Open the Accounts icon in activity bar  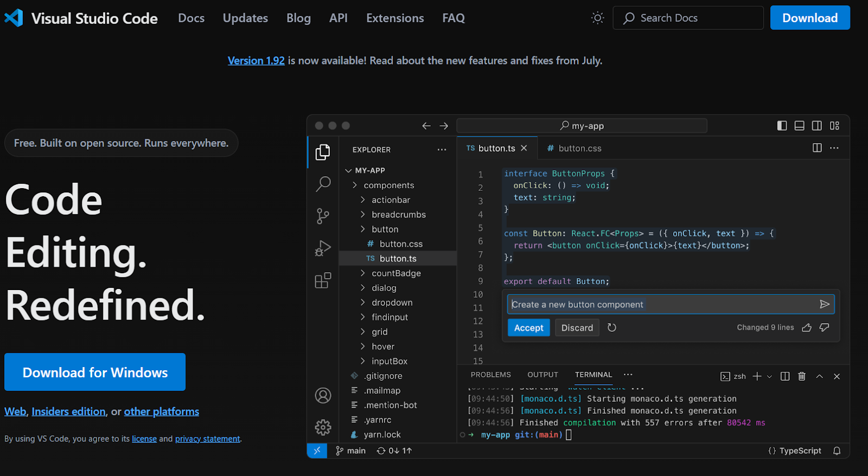click(x=323, y=396)
